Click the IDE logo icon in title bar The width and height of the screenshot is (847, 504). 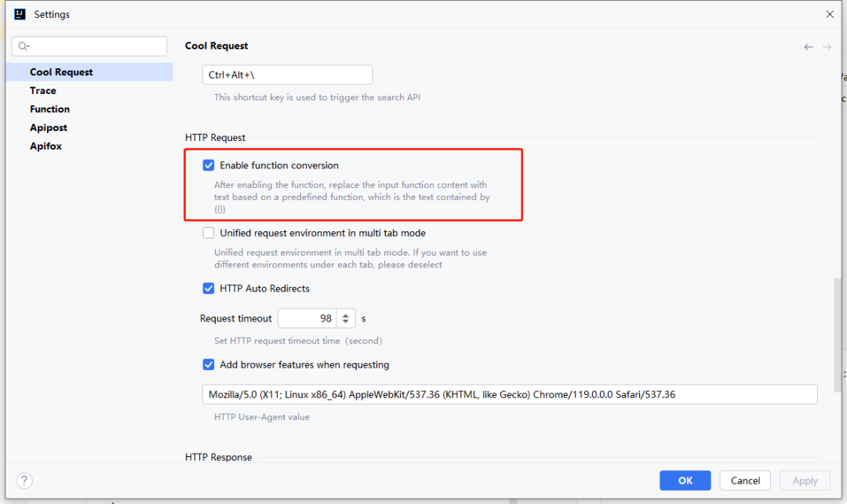pyautogui.click(x=18, y=13)
